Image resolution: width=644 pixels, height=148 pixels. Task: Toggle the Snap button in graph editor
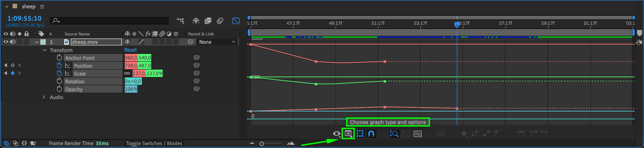[x=371, y=134]
